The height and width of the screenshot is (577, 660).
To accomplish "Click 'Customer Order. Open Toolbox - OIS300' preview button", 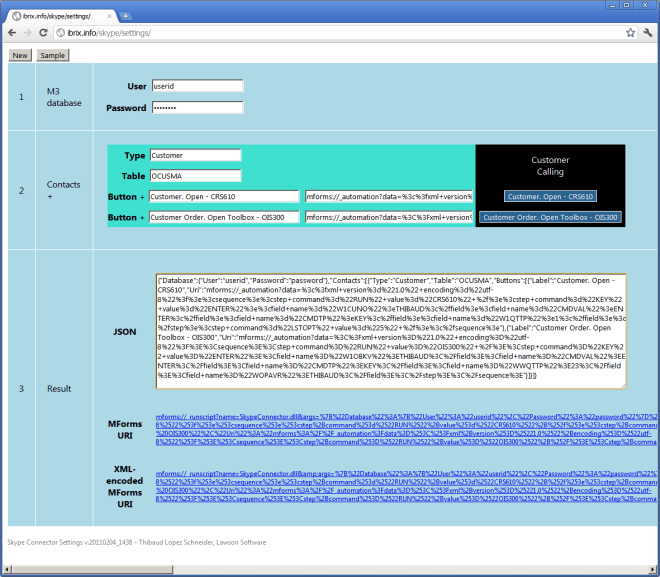I will pyautogui.click(x=550, y=217).
